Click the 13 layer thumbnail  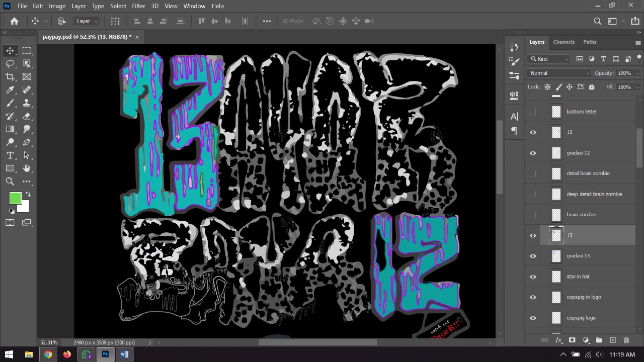(556, 235)
